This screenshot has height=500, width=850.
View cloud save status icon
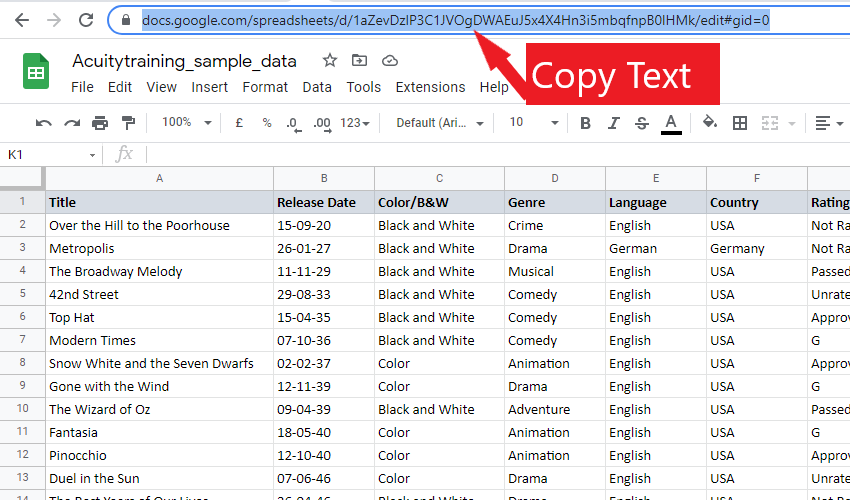tap(390, 60)
